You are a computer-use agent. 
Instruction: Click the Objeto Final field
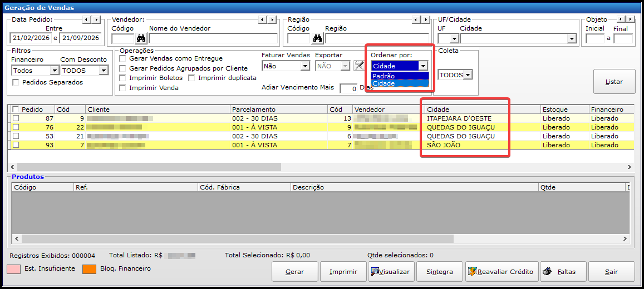[x=623, y=38]
